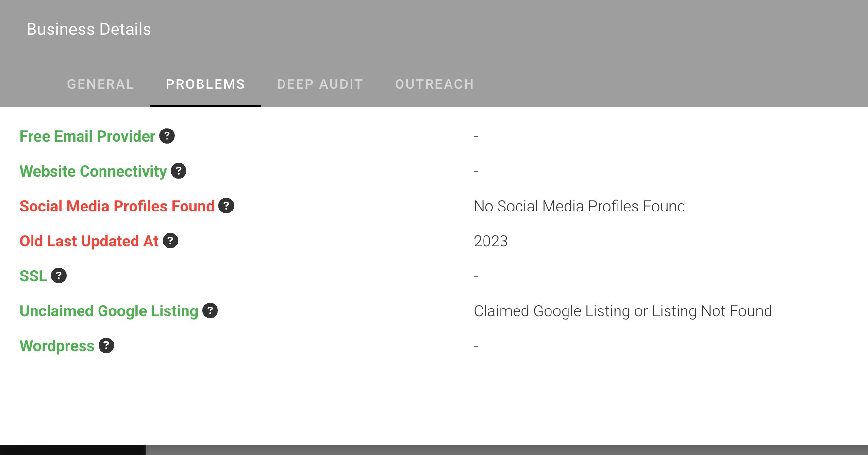The height and width of the screenshot is (455, 868).
Task: Click the 2023 last updated value
Action: point(491,241)
